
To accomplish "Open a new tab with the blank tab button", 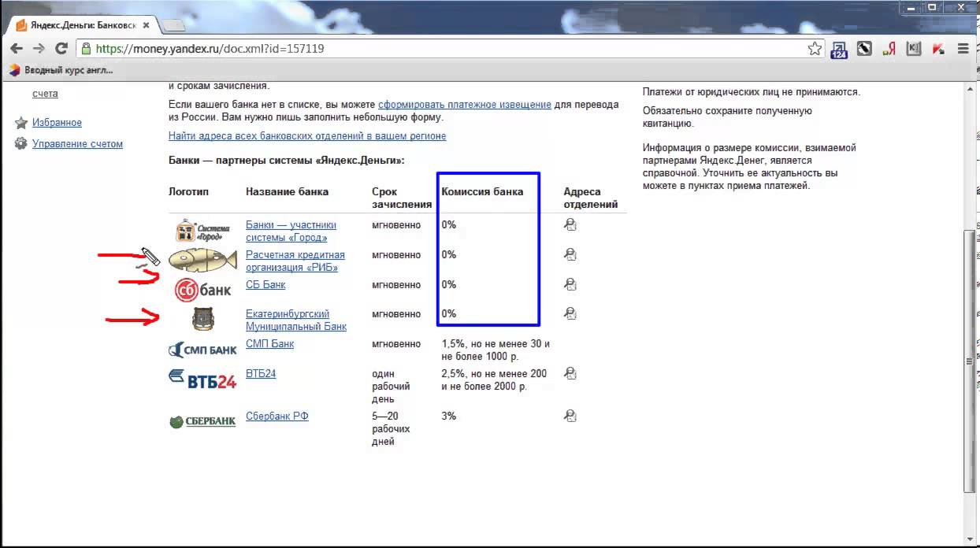I will point(173,26).
